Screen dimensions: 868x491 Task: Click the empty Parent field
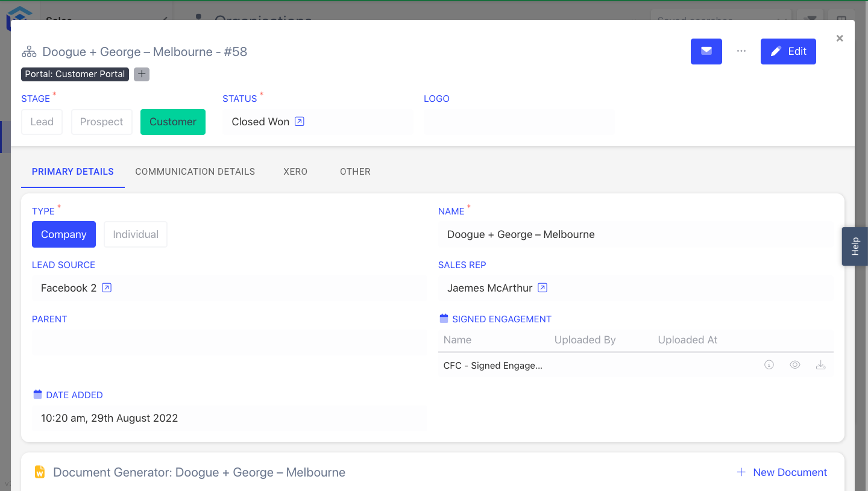click(230, 342)
